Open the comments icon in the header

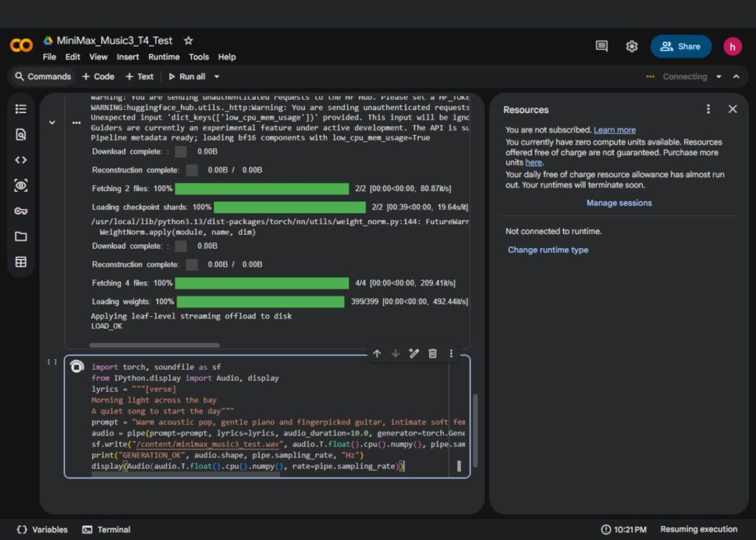601,46
